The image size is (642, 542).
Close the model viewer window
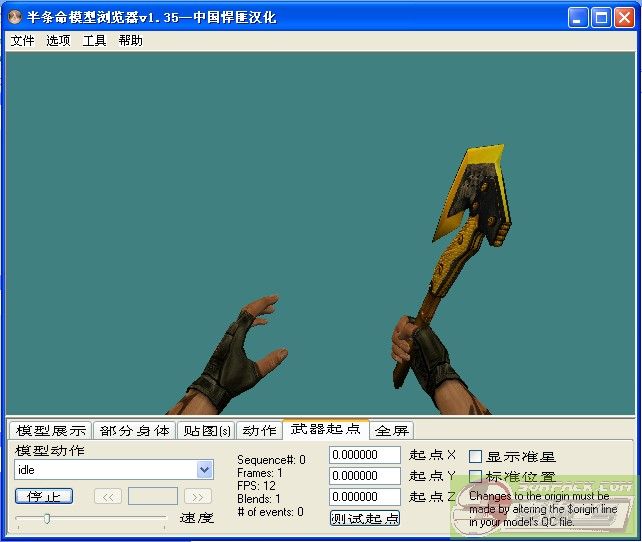624,17
